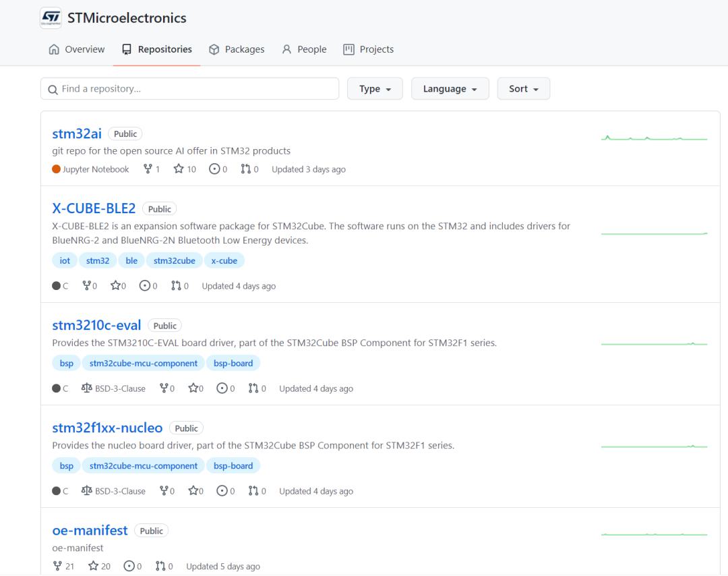728x576 pixels.
Task: View stars of stm32f1xx-nucleo
Action: coord(195,491)
